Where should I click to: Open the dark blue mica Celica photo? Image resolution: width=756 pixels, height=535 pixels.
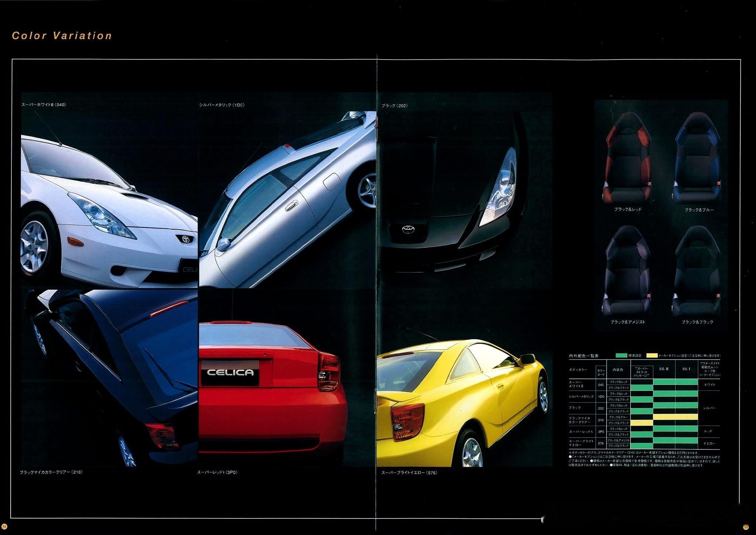109,378
